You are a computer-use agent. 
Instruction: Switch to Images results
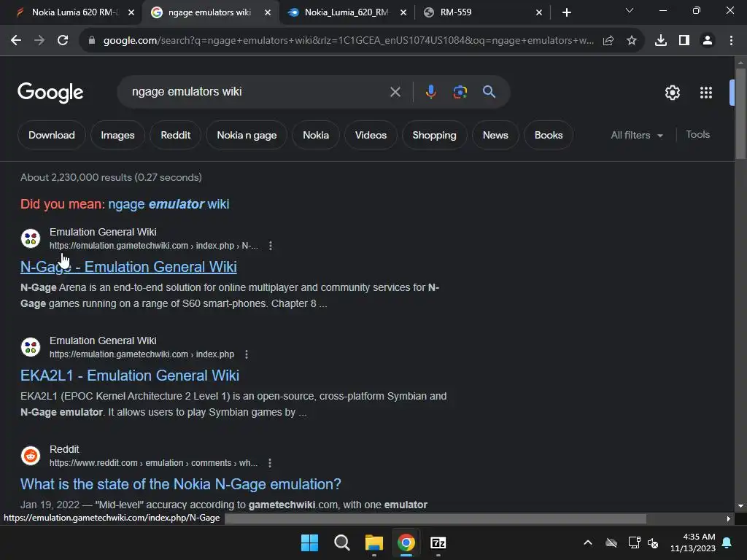tap(117, 135)
